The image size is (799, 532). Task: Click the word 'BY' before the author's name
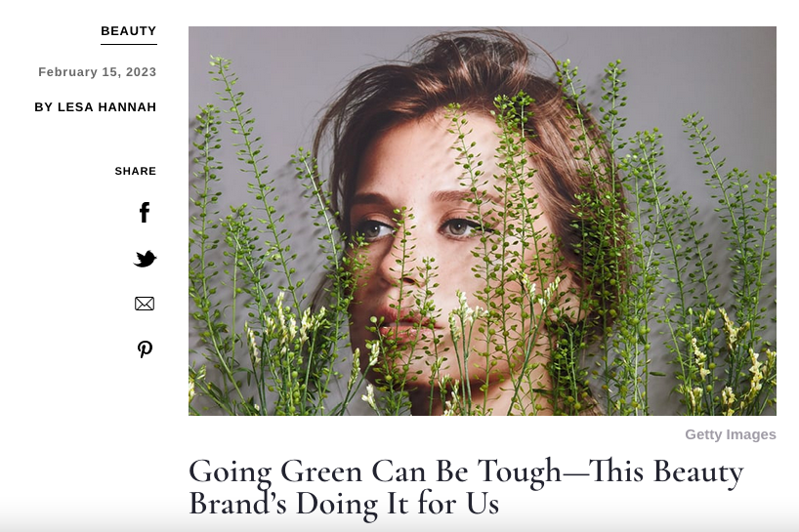[43, 107]
